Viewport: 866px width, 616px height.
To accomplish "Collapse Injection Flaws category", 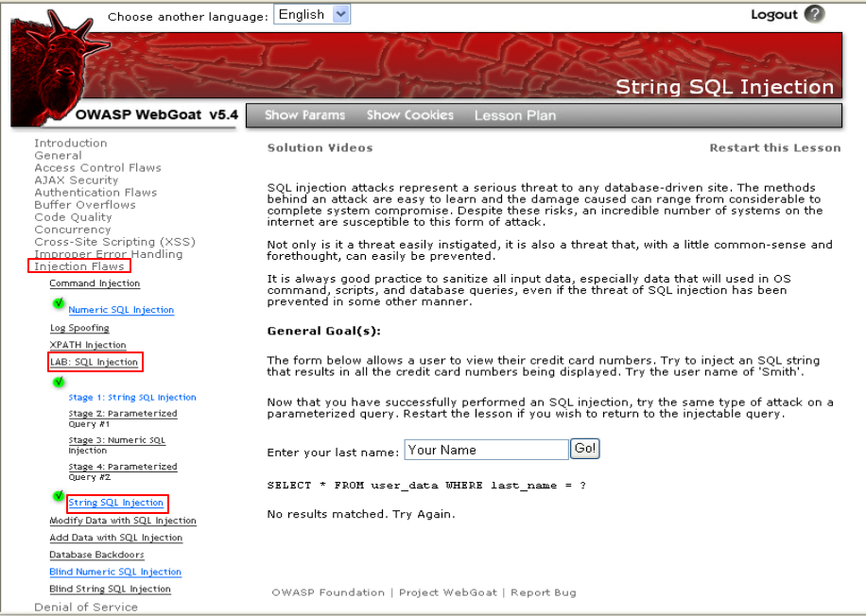I will (79, 266).
